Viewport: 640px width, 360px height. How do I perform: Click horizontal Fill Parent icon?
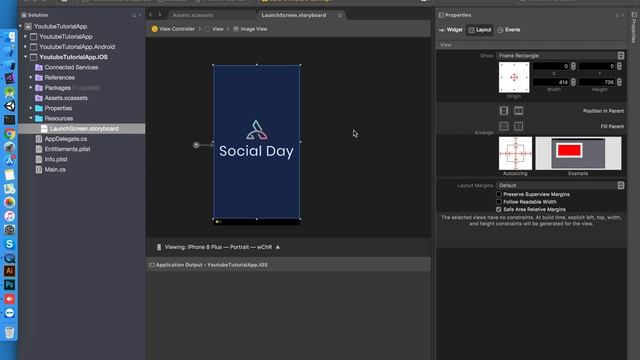[504, 126]
